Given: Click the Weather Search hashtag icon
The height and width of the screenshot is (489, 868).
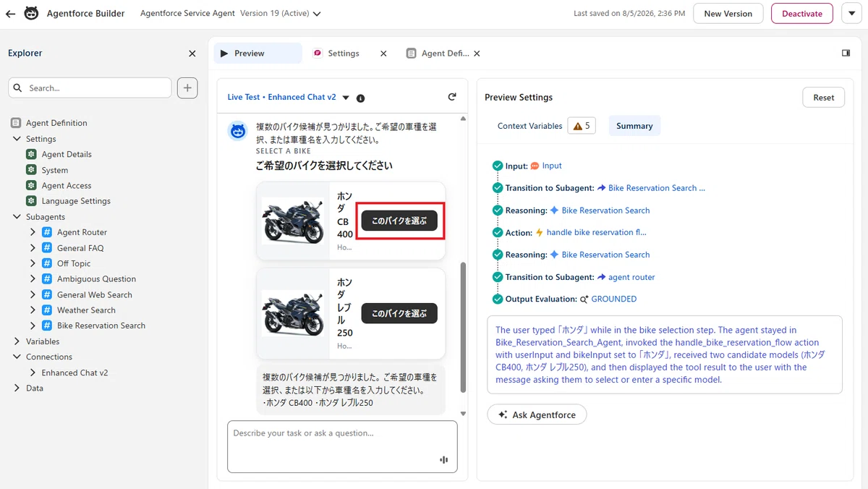Looking at the screenshot, I should coord(46,310).
